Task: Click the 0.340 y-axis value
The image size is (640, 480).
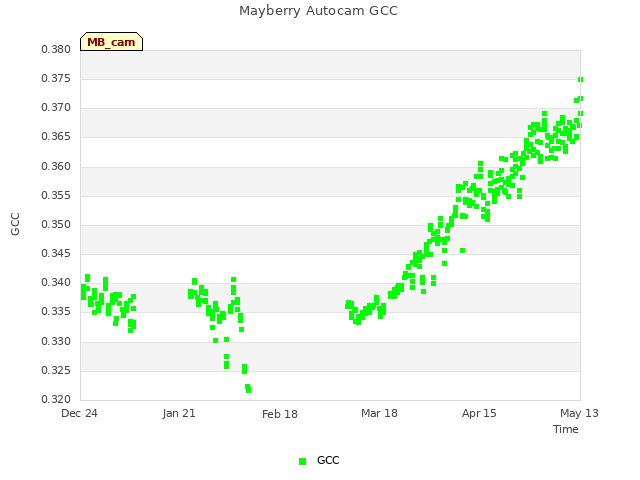Action: coord(56,282)
